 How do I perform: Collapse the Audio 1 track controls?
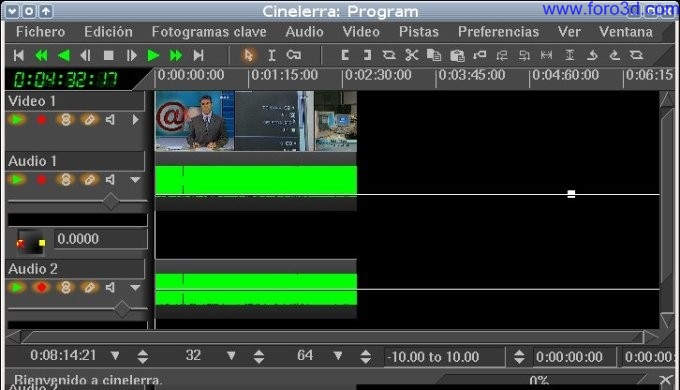point(135,180)
